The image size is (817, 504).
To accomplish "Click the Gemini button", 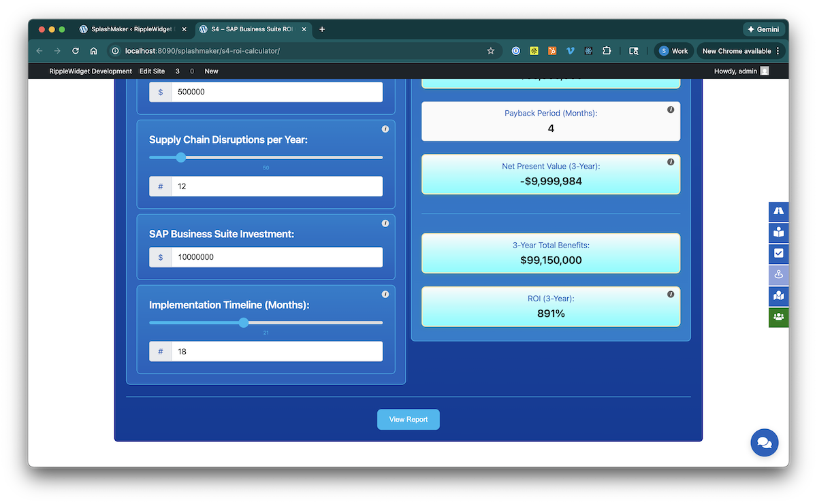I will [x=764, y=29].
